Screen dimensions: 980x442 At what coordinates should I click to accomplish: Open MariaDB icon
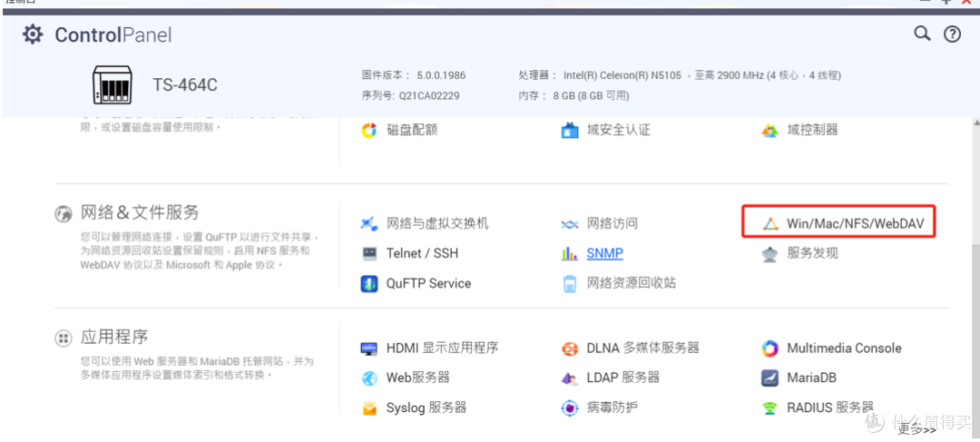pyautogui.click(x=769, y=378)
